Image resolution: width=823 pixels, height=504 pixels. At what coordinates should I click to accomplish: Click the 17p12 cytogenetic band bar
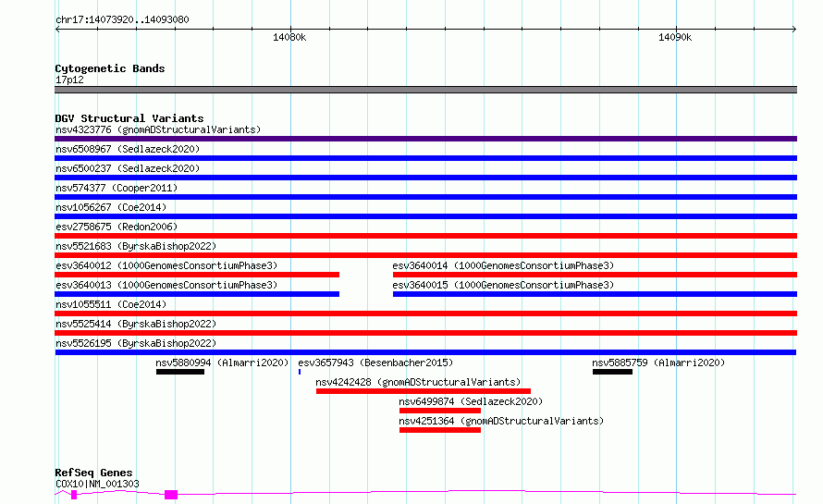(425, 90)
